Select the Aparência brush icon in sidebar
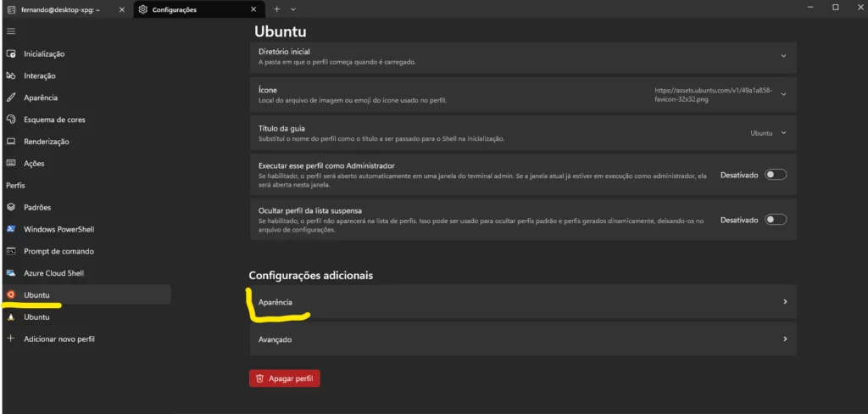Image resolution: width=868 pixels, height=414 pixels. 10,98
